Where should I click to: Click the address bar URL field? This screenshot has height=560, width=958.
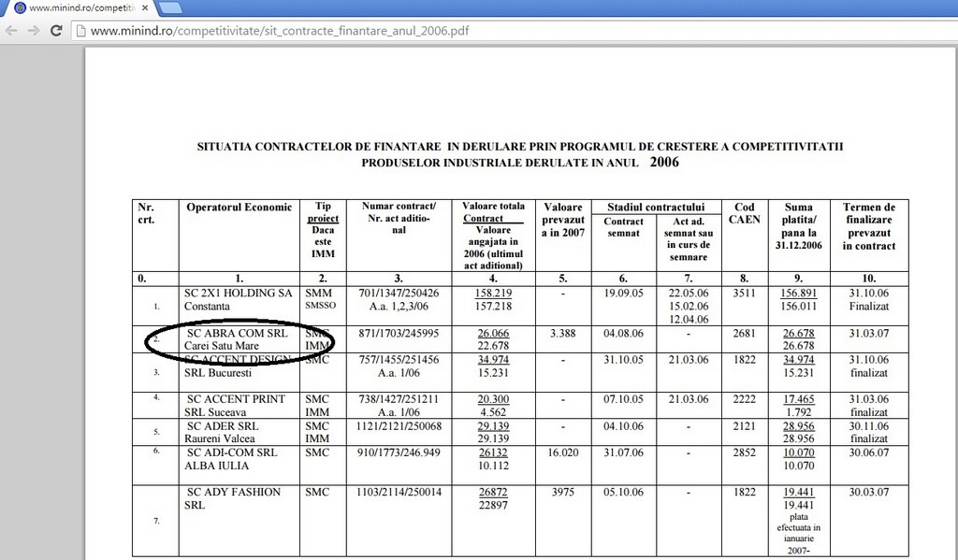[281, 30]
